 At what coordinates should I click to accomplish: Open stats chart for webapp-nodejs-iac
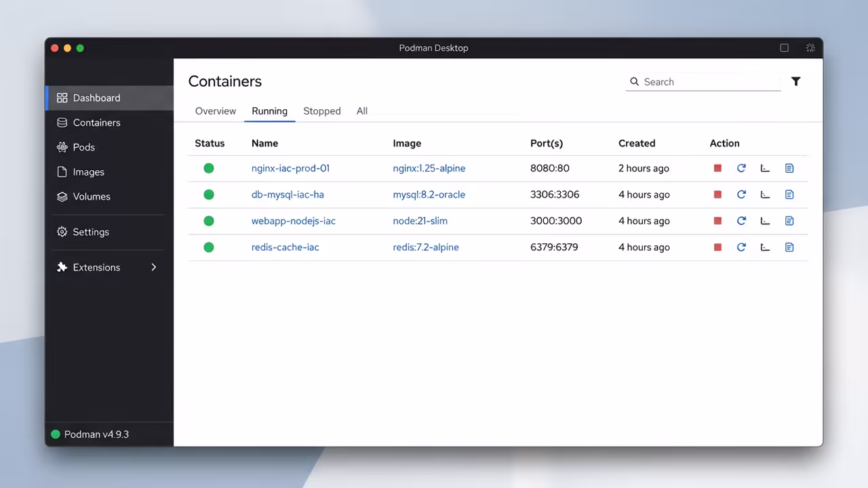tap(765, 221)
